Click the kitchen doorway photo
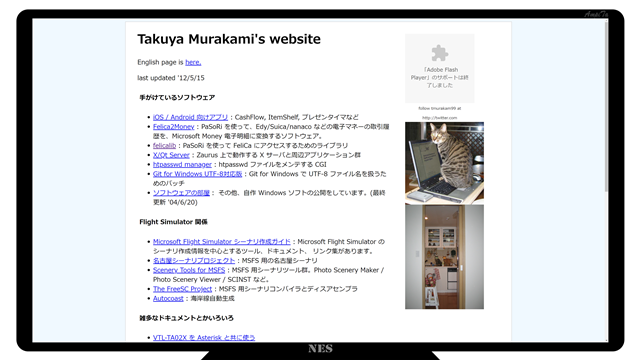Image resolution: width=640 pixels, height=360 pixels. (x=444, y=257)
